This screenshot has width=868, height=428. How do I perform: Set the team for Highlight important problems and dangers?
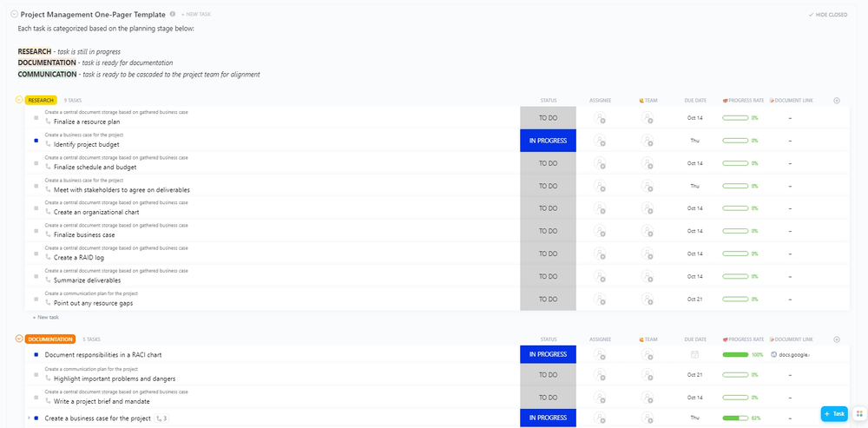(648, 375)
